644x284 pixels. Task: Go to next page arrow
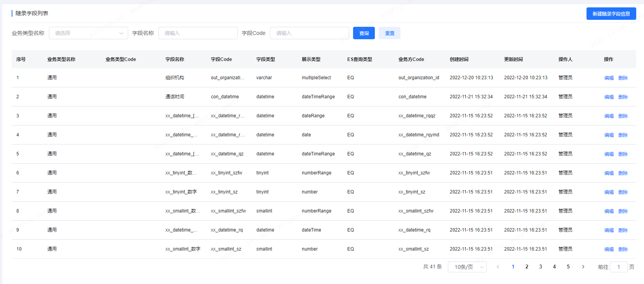click(583, 267)
